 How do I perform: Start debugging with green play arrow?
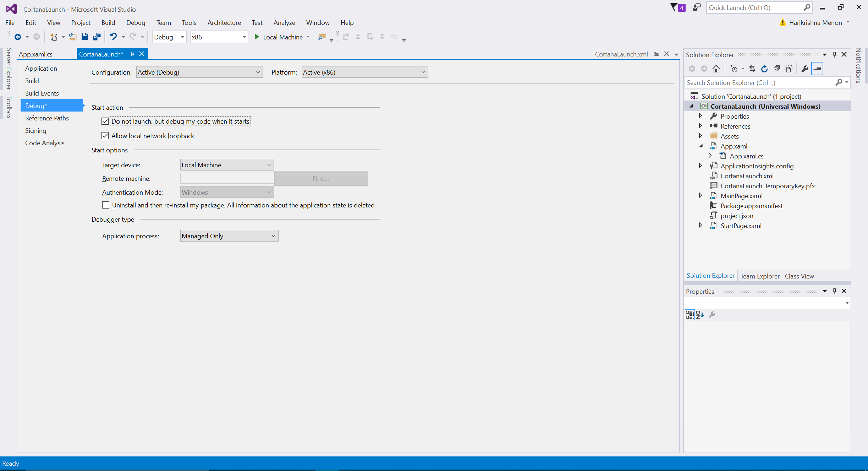click(x=257, y=37)
